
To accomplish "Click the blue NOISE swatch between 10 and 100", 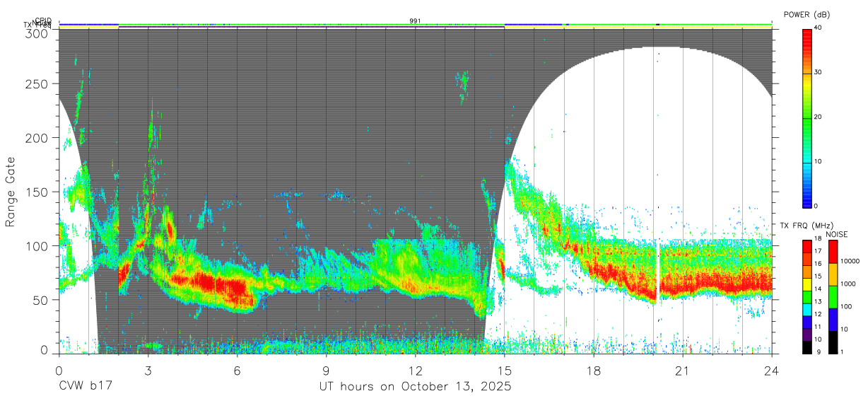I will tap(832, 320).
